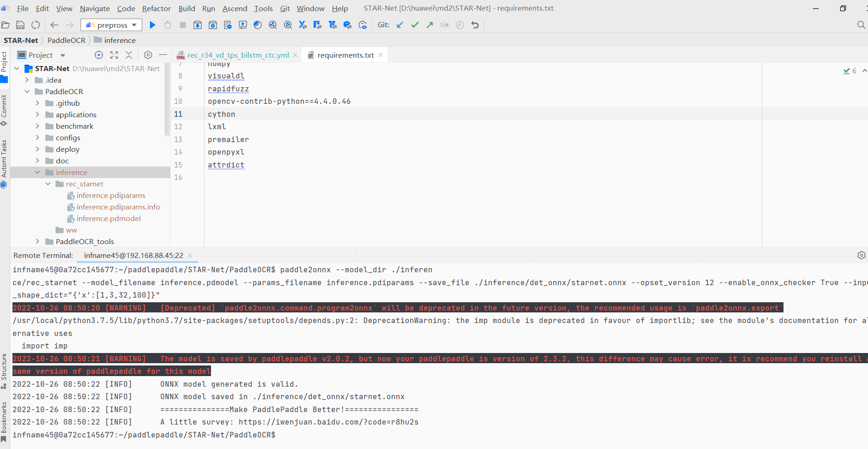868x449 pixels.
Task: Update project with the Git blue arrow
Action: point(400,25)
